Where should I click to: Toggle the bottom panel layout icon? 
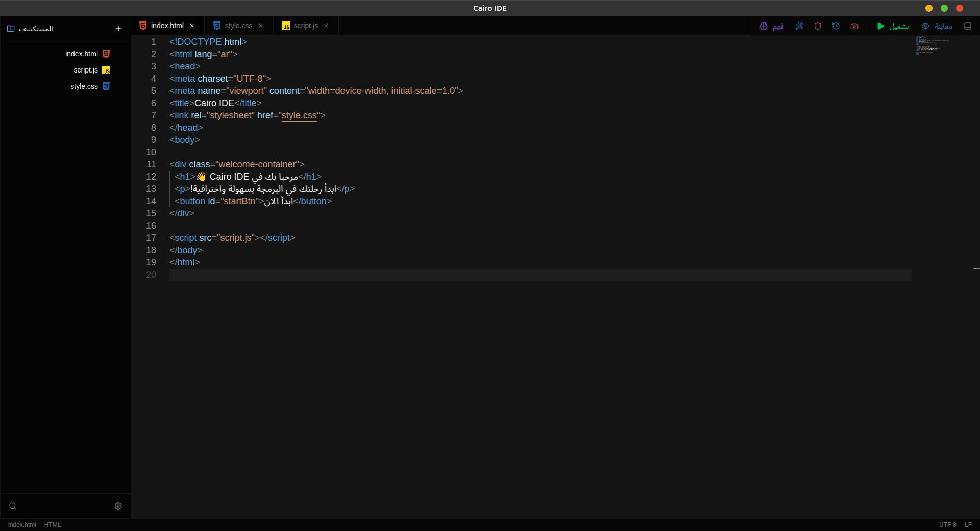(x=968, y=26)
